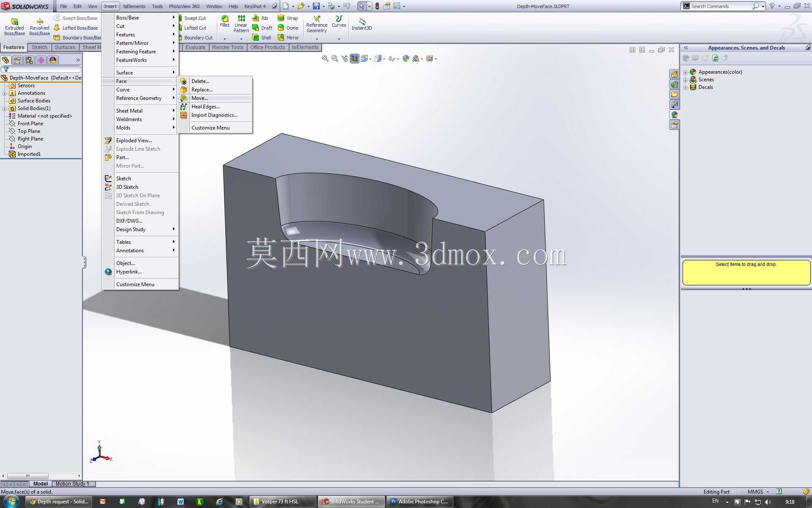
Task: Click the Mirror feature tool
Action: pyautogui.click(x=288, y=38)
